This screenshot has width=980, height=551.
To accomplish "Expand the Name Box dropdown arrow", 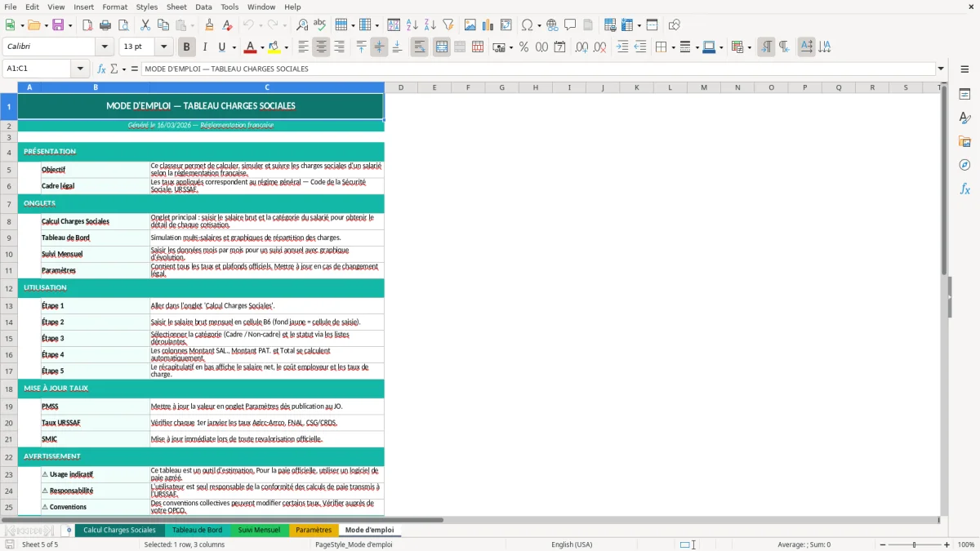I will tap(80, 69).
